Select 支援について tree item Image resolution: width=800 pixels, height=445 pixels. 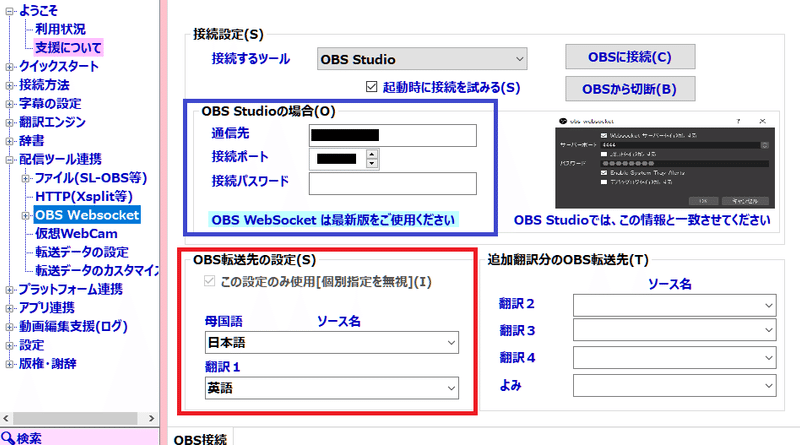pos(68,47)
